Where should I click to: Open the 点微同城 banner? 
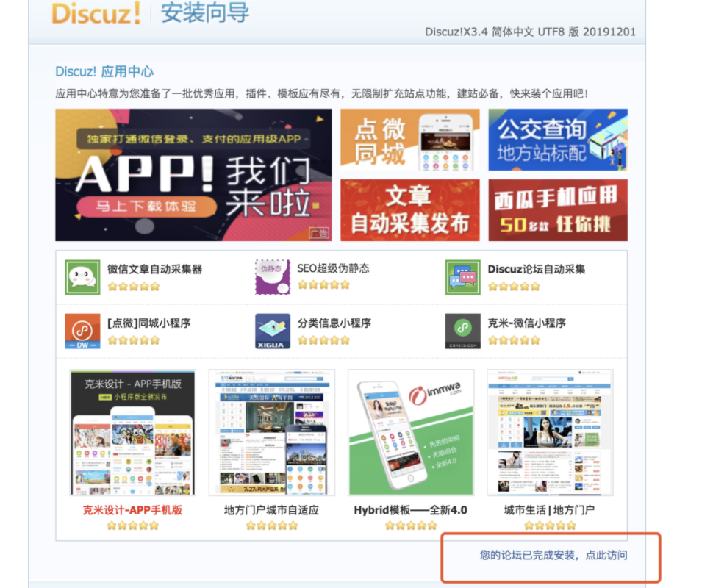click(409, 140)
